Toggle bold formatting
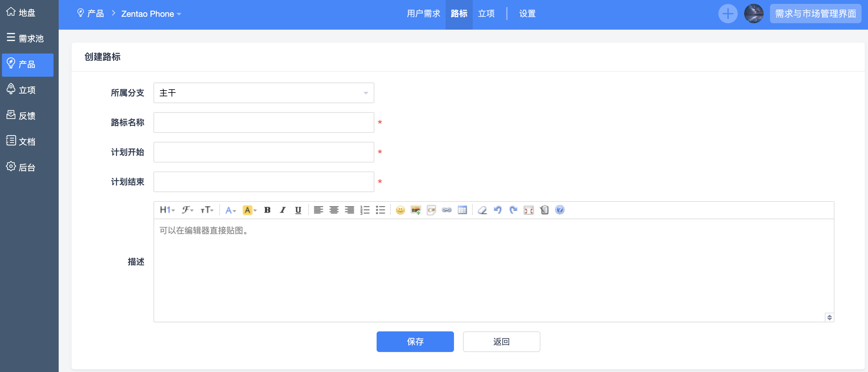 click(x=267, y=210)
